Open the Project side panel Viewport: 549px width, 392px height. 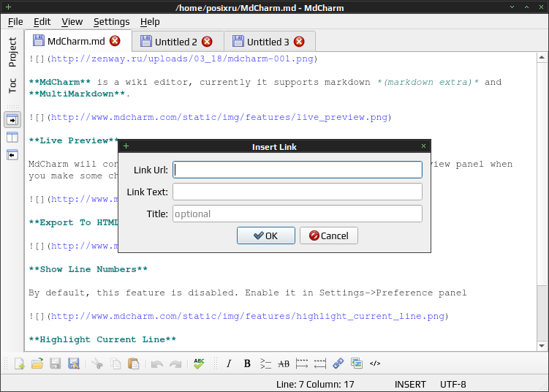pos(12,52)
